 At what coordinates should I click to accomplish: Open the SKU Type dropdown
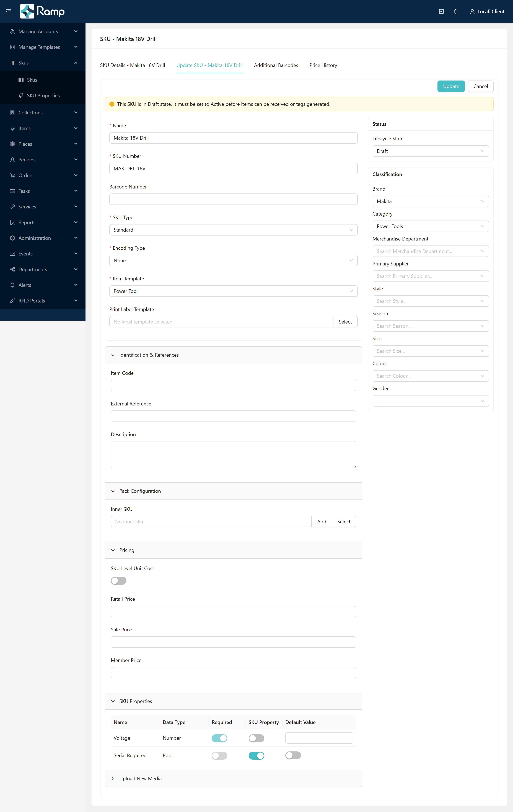[x=233, y=230]
